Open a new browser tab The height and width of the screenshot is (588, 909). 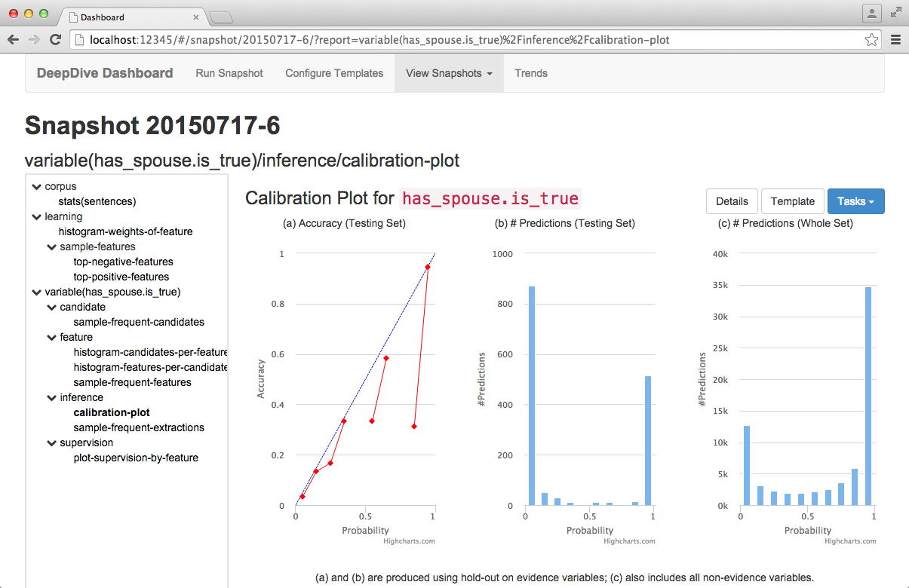coord(220,17)
